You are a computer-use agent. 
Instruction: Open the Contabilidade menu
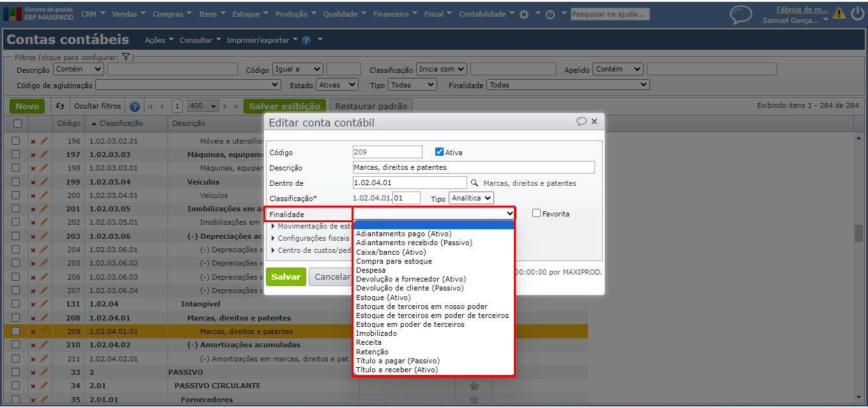(486, 14)
